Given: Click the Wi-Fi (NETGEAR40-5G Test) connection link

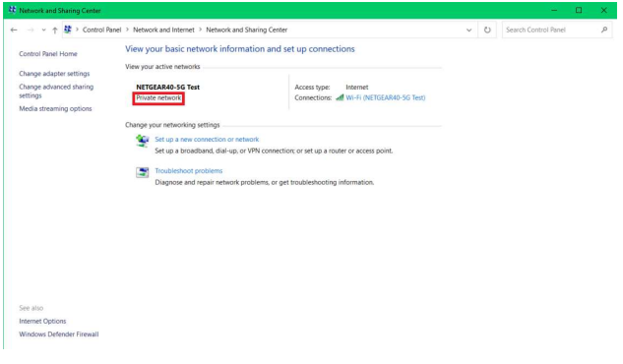Looking at the screenshot, I should [386, 97].
